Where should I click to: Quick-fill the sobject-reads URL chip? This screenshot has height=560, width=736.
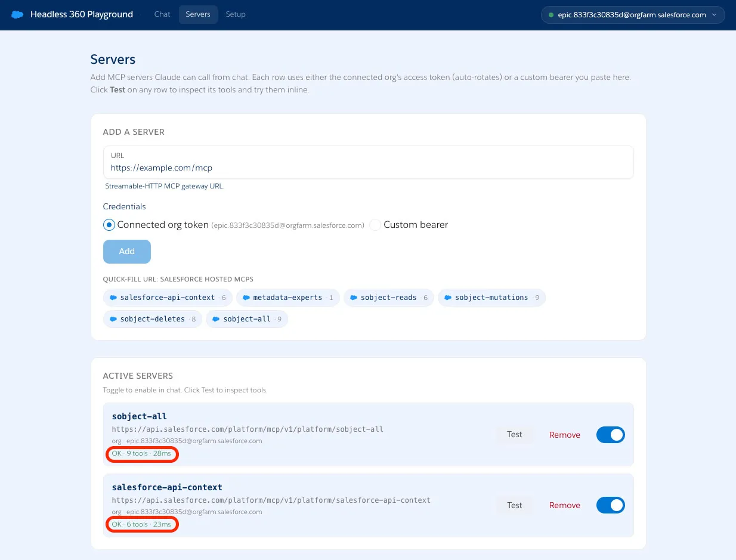pos(389,298)
